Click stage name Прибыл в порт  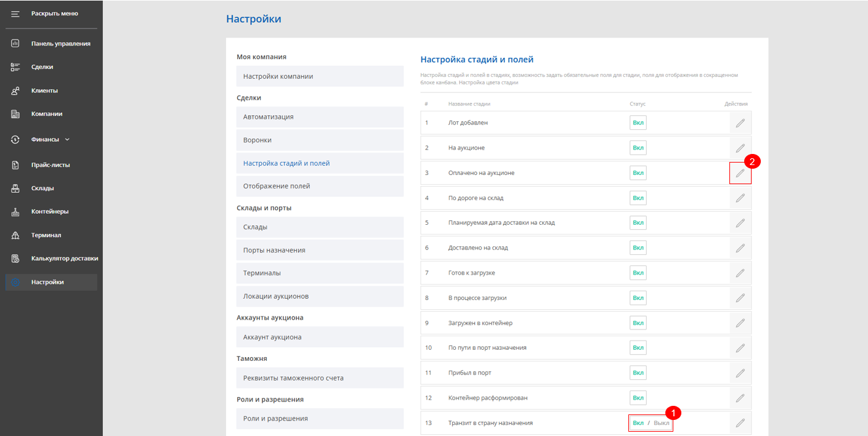[469, 373]
